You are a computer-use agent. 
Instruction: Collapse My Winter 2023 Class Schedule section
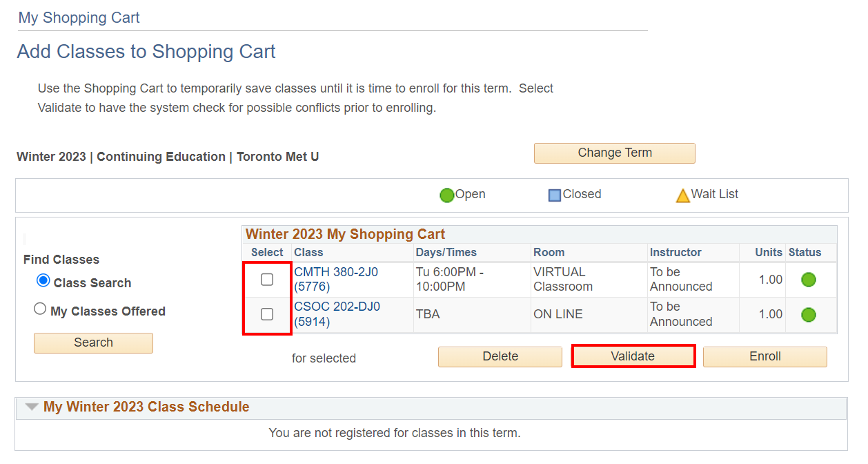pos(32,407)
